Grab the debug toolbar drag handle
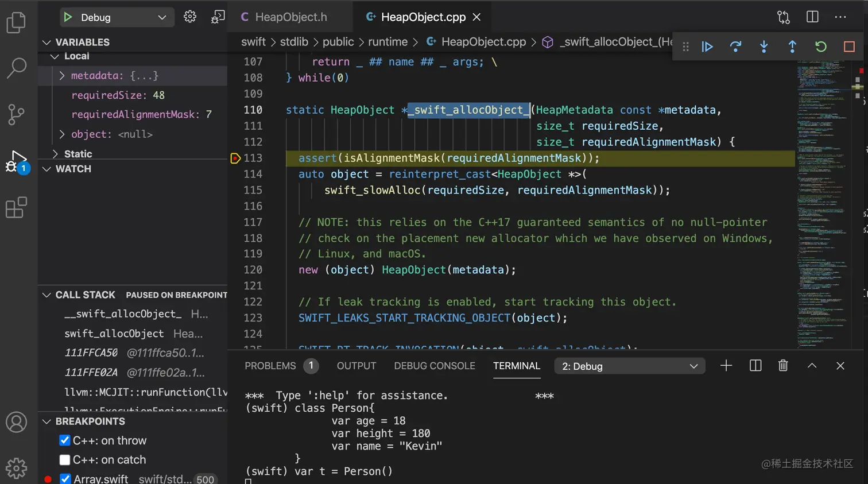Screen dimensions: 868x484 pyautogui.click(x=685, y=47)
